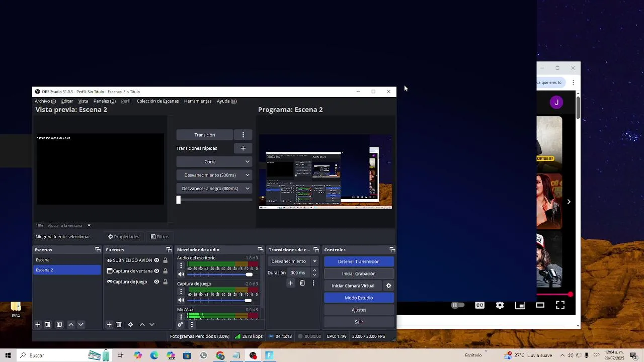Click the Detener Transmisión button
Screen dimensions: 644x362
point(359,261)
